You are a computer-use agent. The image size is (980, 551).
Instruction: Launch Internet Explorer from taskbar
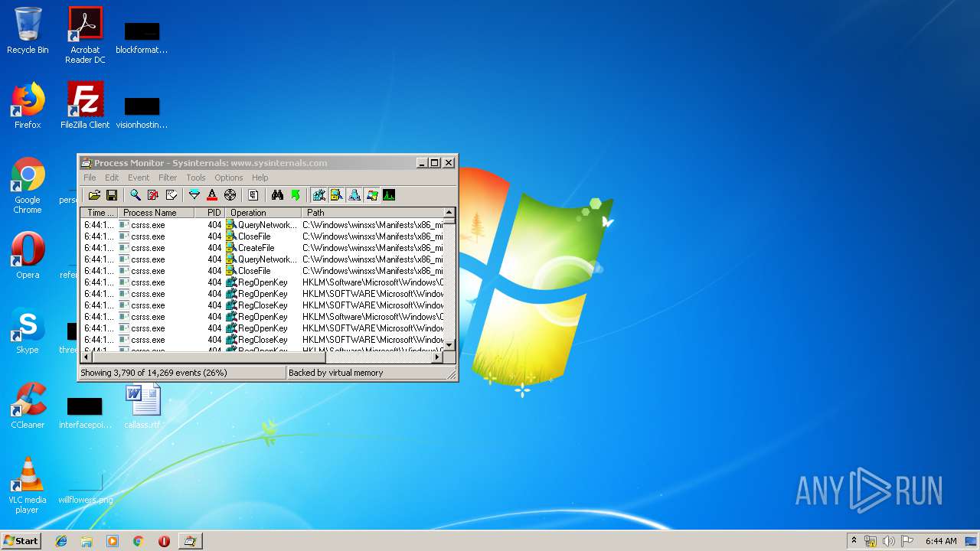[x=61, y=541]
